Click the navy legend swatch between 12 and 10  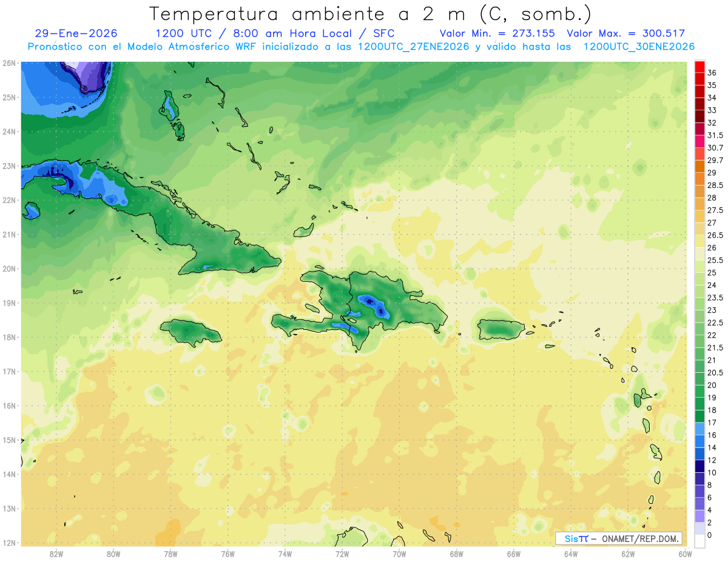699,466
